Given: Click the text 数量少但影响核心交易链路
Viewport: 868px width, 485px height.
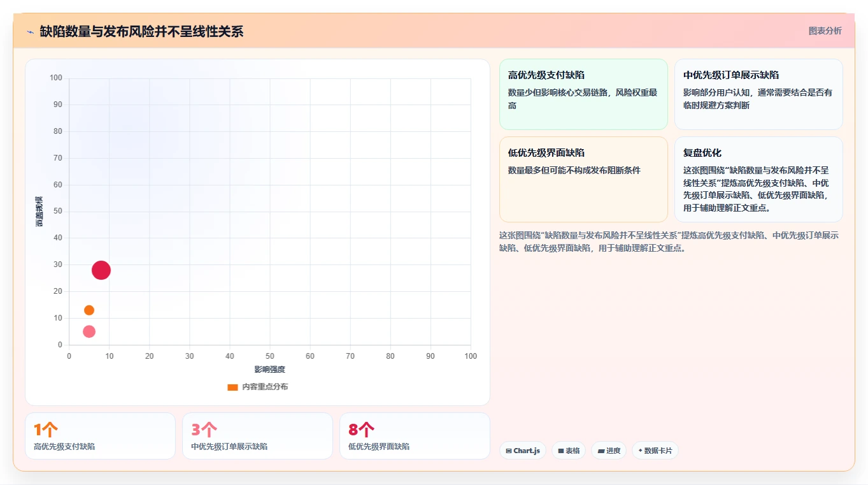Looking at the screenshot, I should [559, 92].
